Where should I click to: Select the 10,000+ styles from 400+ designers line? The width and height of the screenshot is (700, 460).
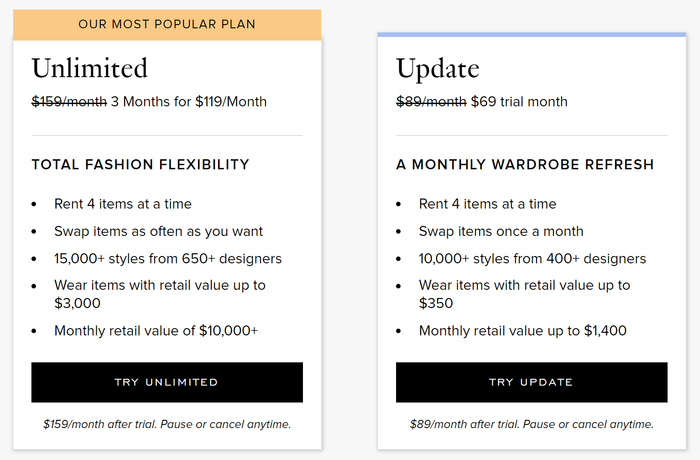coord(532,258)
